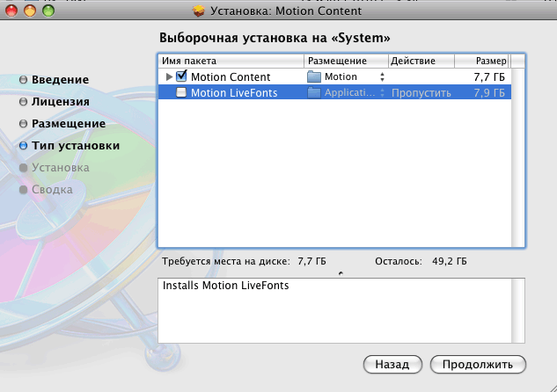557x392 pixels.
Task: Click the Имя пакета column header
Action: (231, 61)
